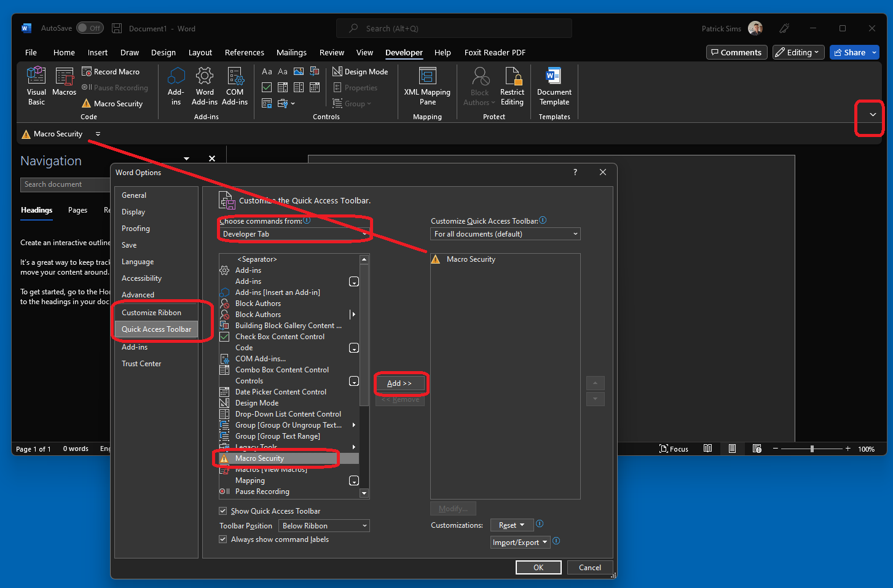Screen dimensions: 893x588
Task: Open Document Template button
Action: pos(554,86)
